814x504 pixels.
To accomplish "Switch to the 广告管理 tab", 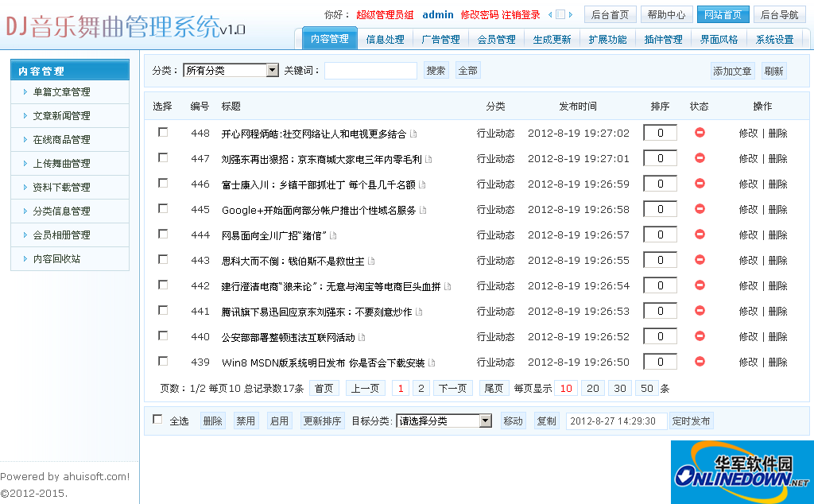I will click(x=440, y=40).
